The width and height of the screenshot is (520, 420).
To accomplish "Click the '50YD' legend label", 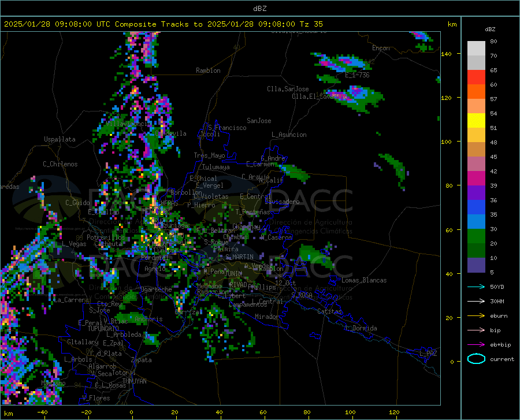I will 497,287.
